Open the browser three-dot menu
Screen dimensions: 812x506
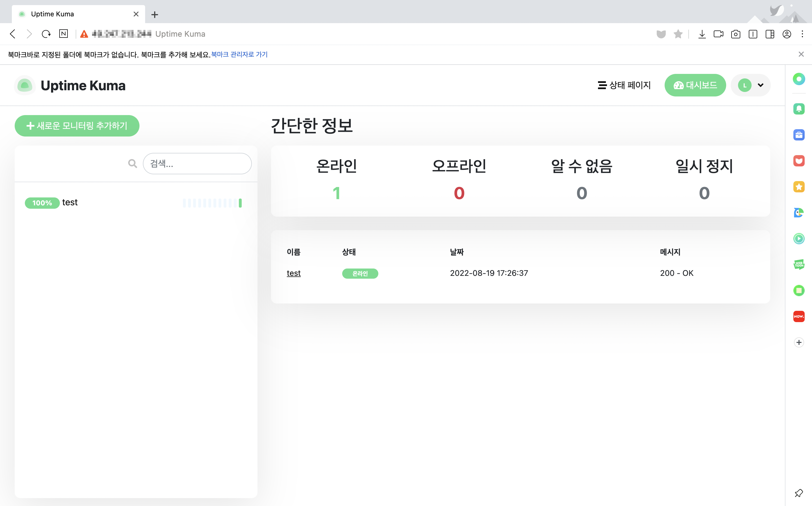(802, 34)
